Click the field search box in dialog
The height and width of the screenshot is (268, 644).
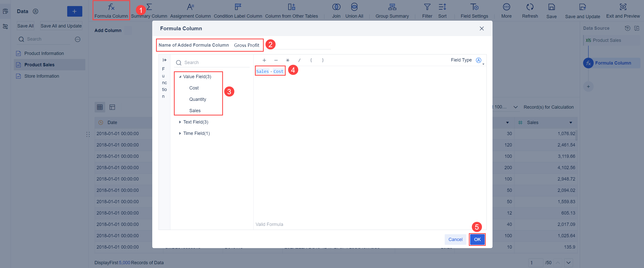pos(211,63)
